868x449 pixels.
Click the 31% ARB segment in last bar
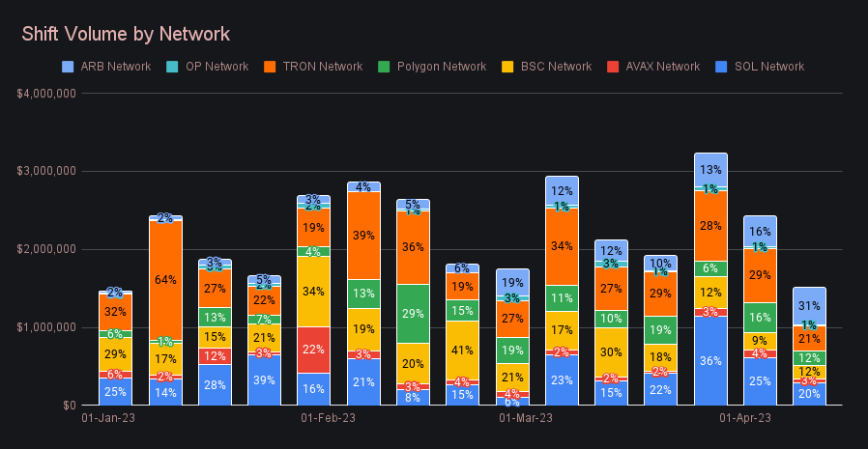pyautogui.click(x=809, y=305)
